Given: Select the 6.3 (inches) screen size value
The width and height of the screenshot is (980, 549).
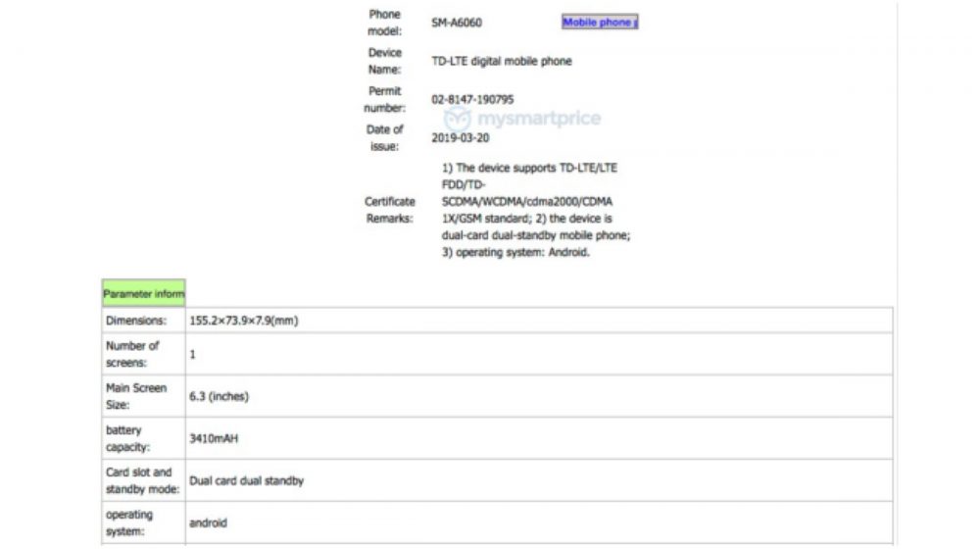Looking at the screenshot, I should pyautogui.click(x=219, y=396).
